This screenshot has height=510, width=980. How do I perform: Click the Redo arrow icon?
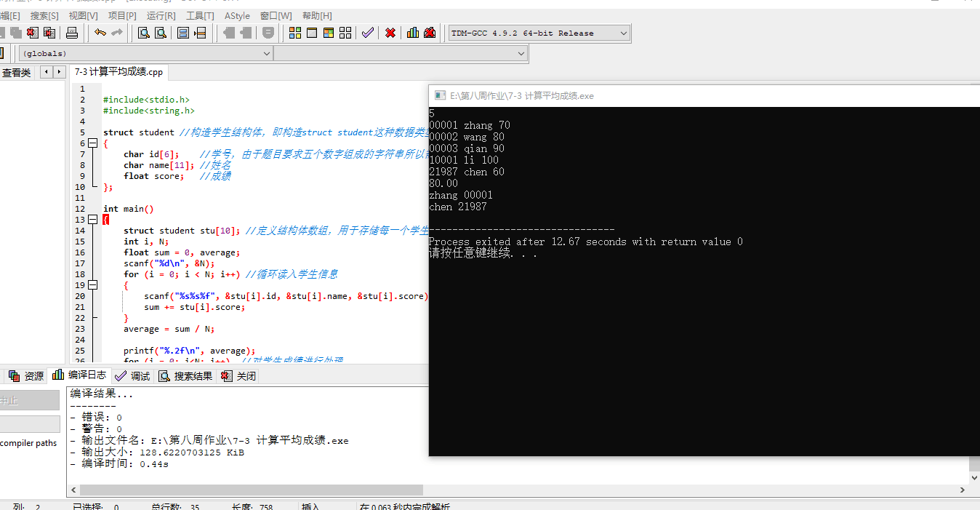tap(117, 33)
